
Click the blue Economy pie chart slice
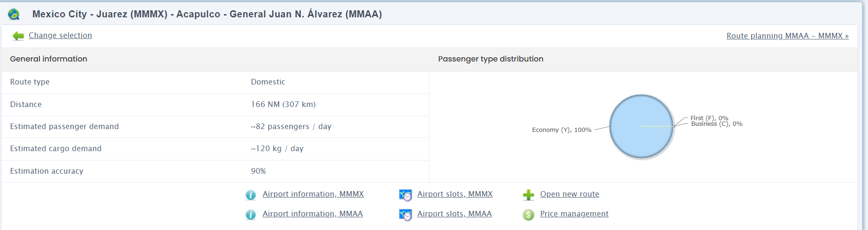pos(641,126)
